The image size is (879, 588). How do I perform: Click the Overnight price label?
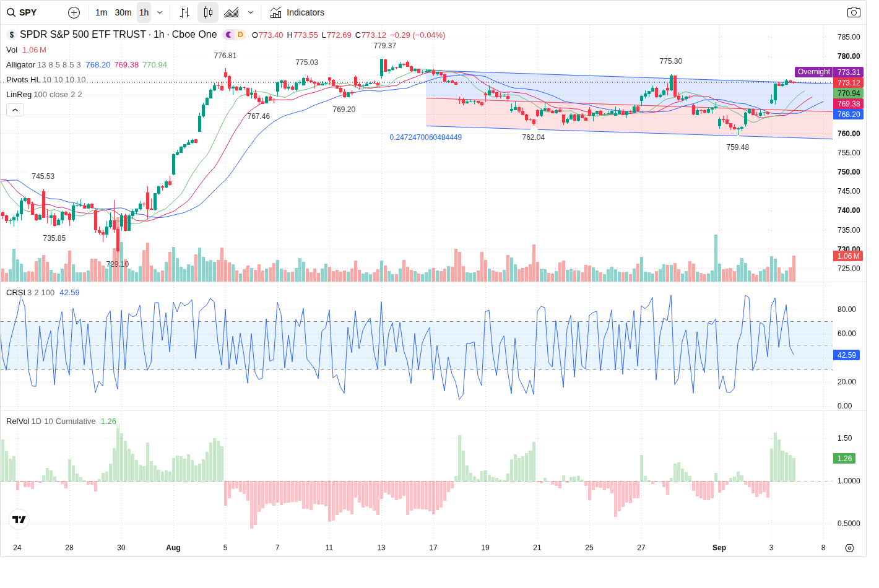coord(813,72)
